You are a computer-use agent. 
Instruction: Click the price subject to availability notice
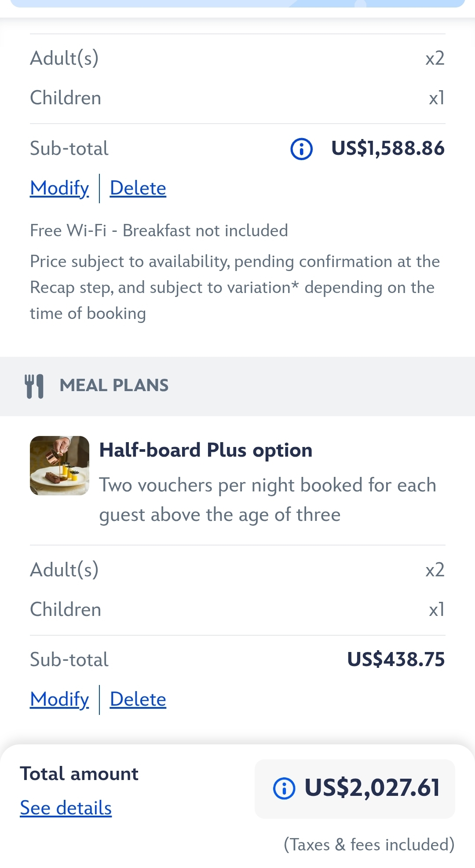[235, 287]
